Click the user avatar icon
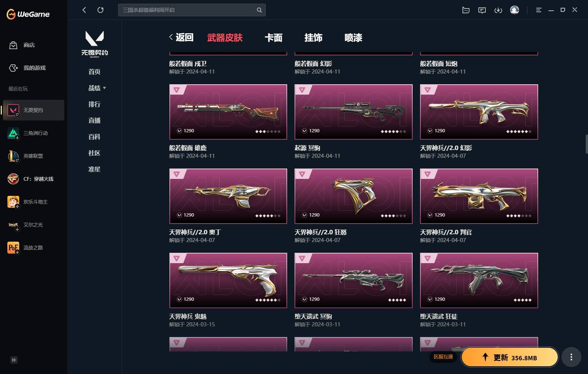Viewport: 588px width, 374px height. pos(515,10)
